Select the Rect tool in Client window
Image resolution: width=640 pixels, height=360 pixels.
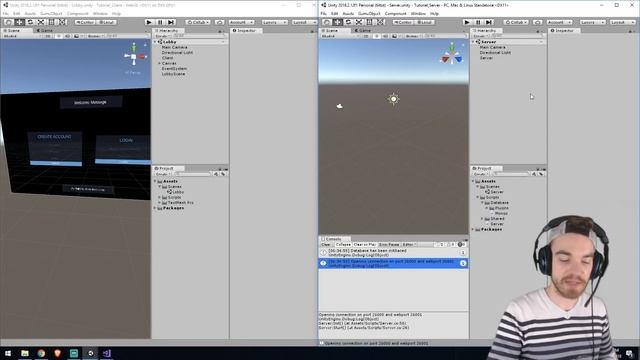51,22
